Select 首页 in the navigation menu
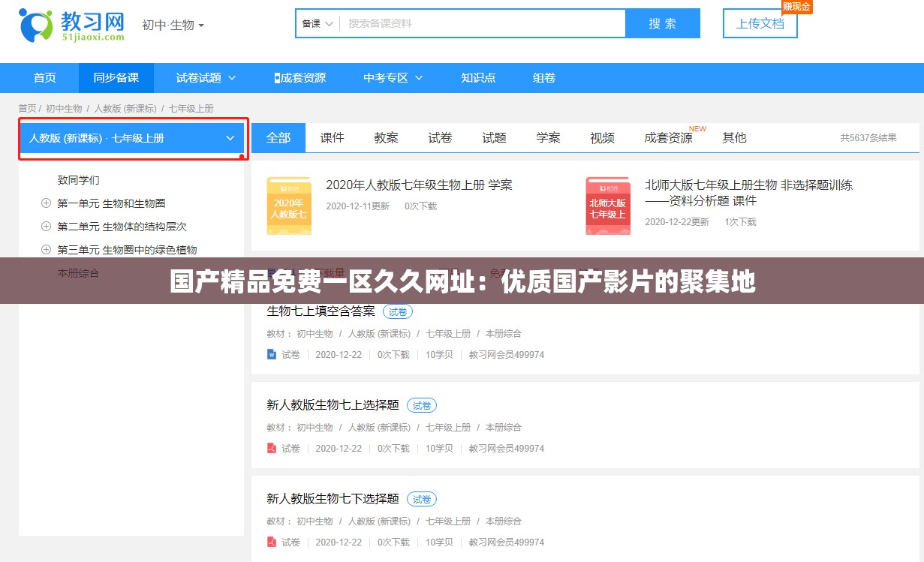The width and height of the screenshot is (924, 562). pyautogui.click(x=44, y=77)
